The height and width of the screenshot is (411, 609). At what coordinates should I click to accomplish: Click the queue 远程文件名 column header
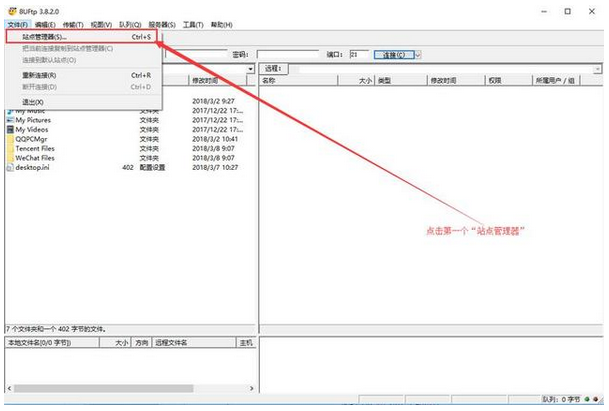pyautogui.click(x=194, y=343)
